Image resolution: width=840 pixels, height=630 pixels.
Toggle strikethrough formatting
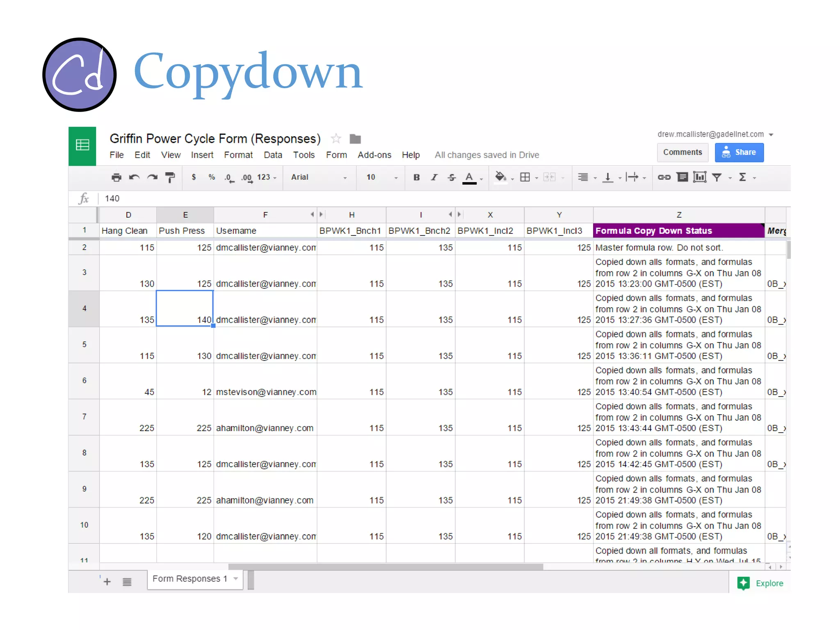point(452,177)
